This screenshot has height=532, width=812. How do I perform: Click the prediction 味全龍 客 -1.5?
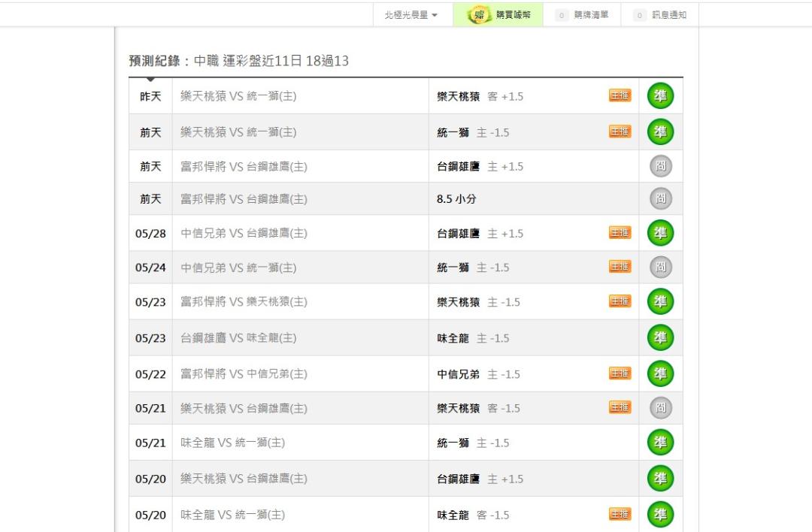coord(473,515)
